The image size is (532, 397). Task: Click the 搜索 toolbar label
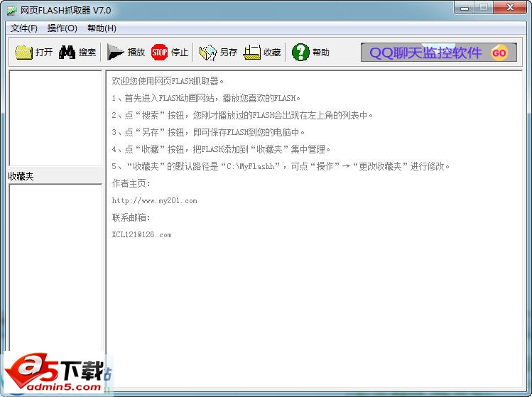click(x=87, y=53)
